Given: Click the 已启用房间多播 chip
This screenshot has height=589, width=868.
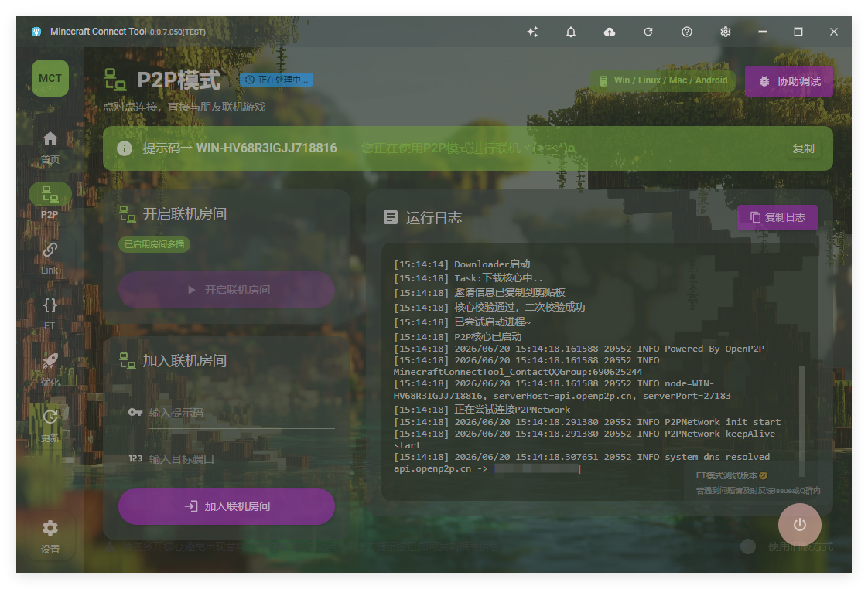Looking at the screenshot, I should (x=155, y=244).
